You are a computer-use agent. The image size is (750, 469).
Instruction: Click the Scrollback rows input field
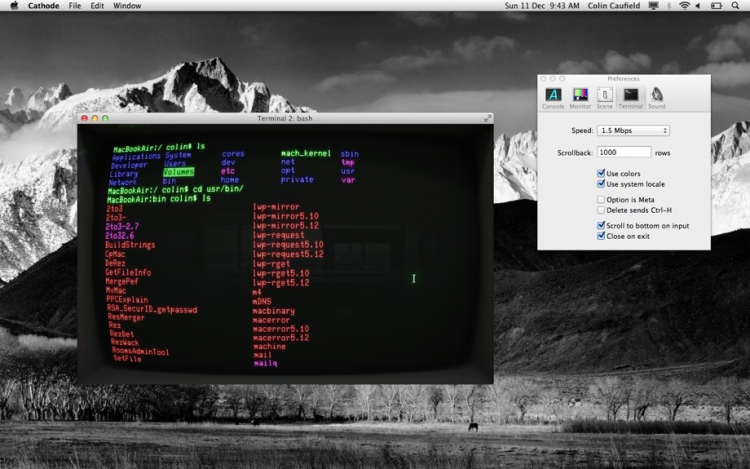[x=623, y=152]
